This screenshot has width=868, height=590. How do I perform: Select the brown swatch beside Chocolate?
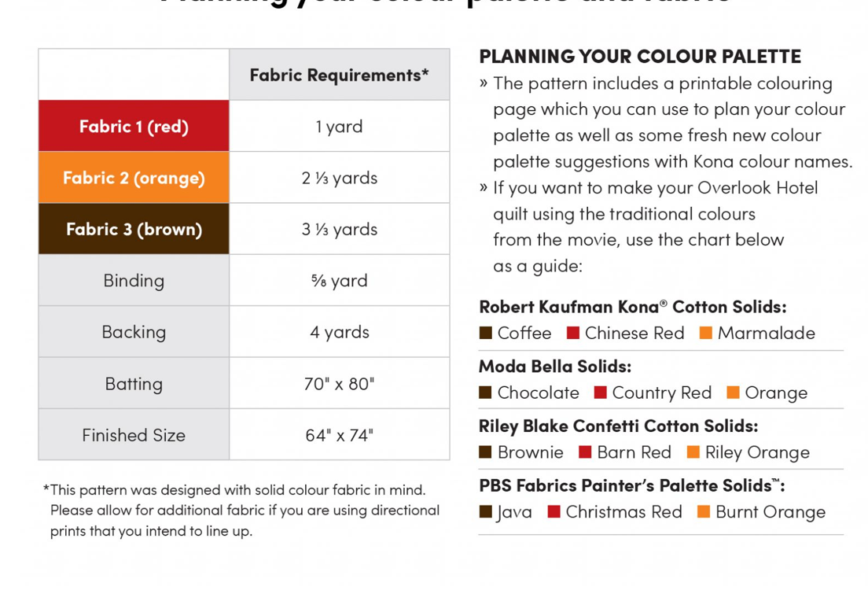click(x=486, y=393)
